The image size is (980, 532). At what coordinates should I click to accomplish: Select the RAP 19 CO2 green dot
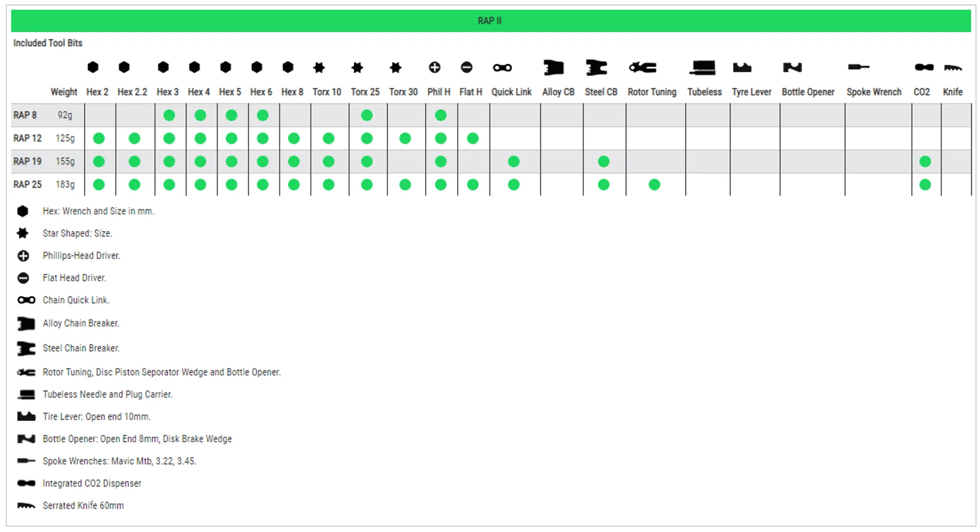(925, 162)
